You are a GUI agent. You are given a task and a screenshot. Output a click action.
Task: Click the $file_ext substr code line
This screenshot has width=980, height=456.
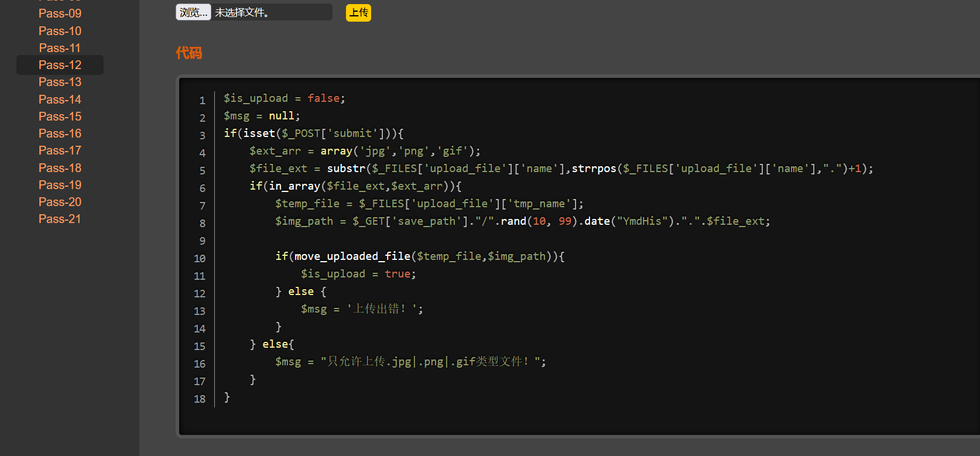pos(561,169)
